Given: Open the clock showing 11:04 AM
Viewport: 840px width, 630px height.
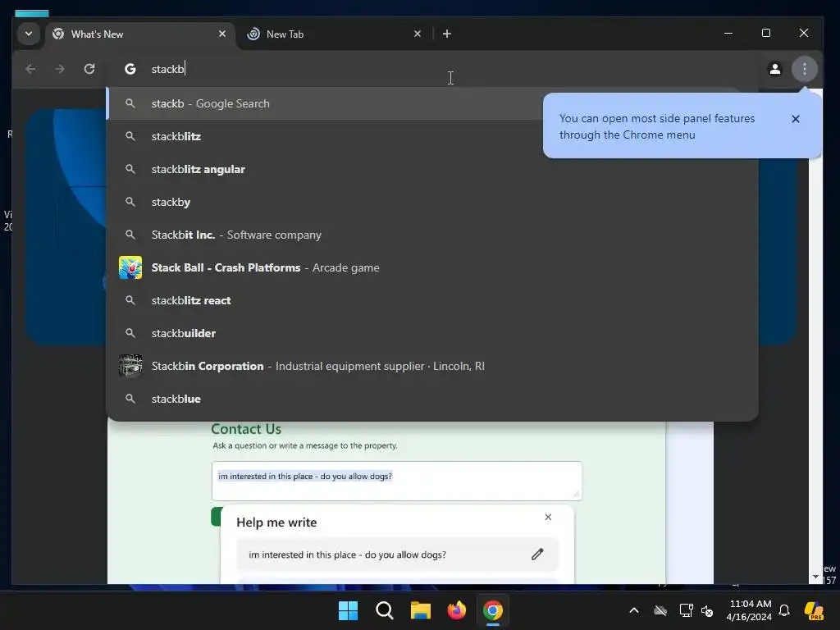Looking at the screenshot, I should coord(750,610).
